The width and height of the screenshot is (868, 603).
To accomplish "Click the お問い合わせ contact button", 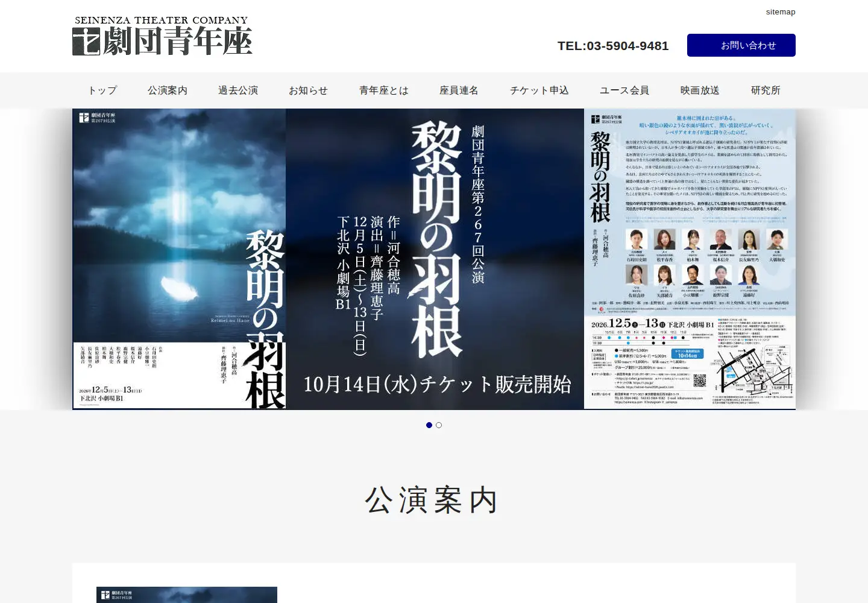I will (x=741, y=45).
